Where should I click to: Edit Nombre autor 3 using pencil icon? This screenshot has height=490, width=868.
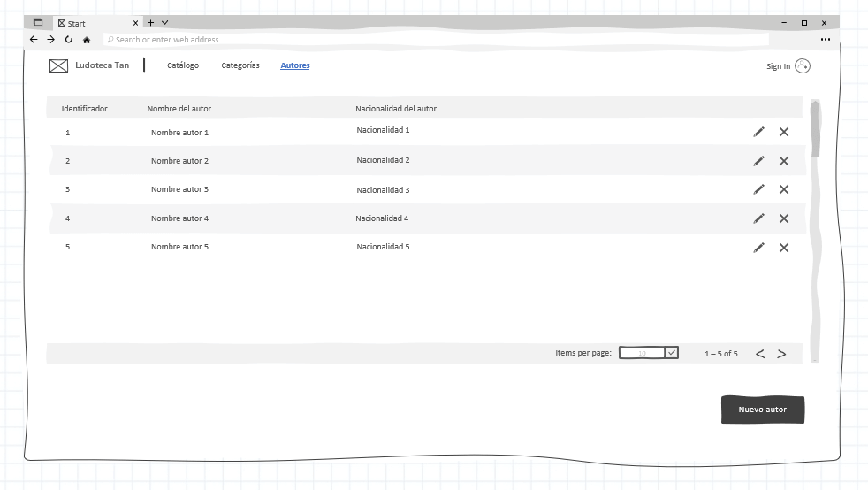click(758, 189)
